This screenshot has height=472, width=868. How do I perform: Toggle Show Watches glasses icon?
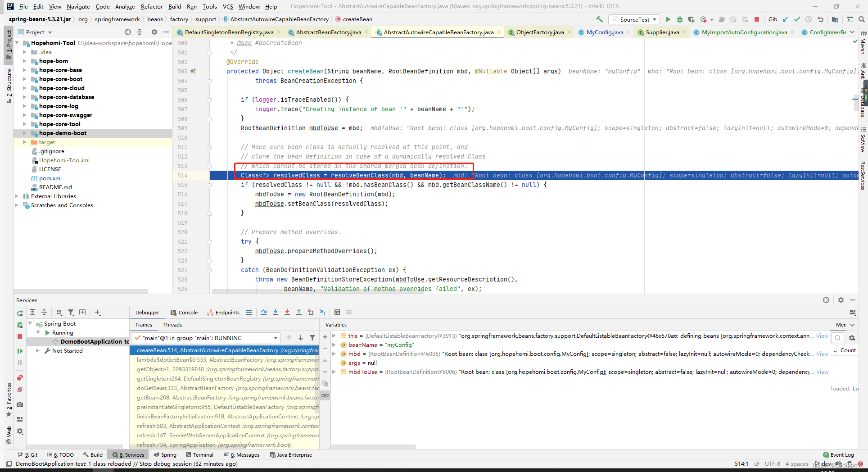325,395
